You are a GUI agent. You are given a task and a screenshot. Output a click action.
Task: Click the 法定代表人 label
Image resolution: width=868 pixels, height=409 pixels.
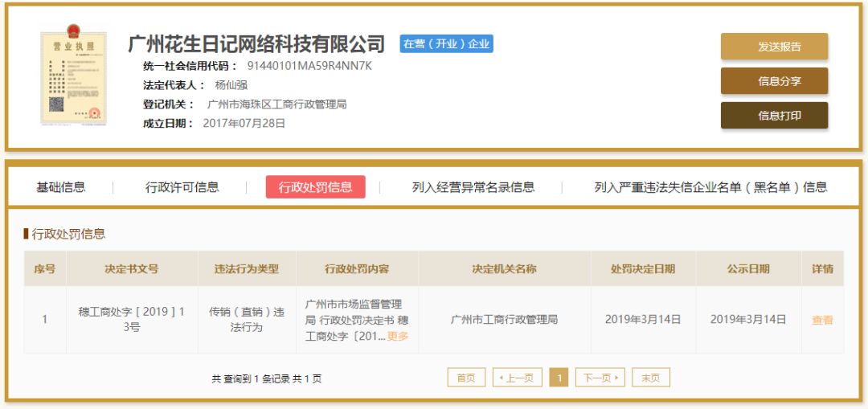[174, 85]
